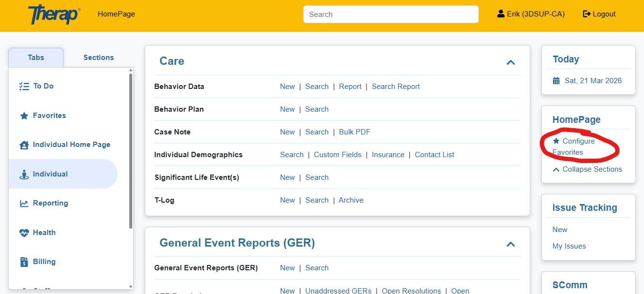Collapse the General Event Reports section
Image resolution: width=644 pixels, height=294 pixels.
pyautogui.click(x=510, y=244)
